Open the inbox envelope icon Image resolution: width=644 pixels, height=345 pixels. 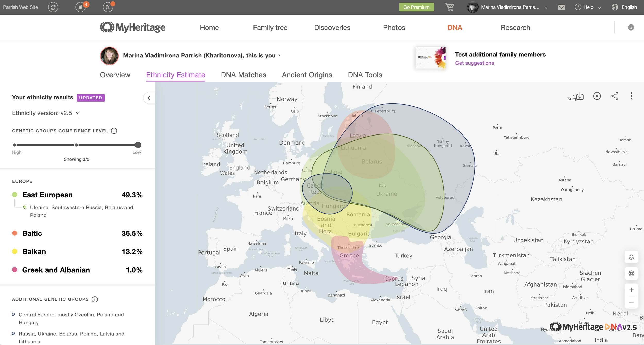561,7
